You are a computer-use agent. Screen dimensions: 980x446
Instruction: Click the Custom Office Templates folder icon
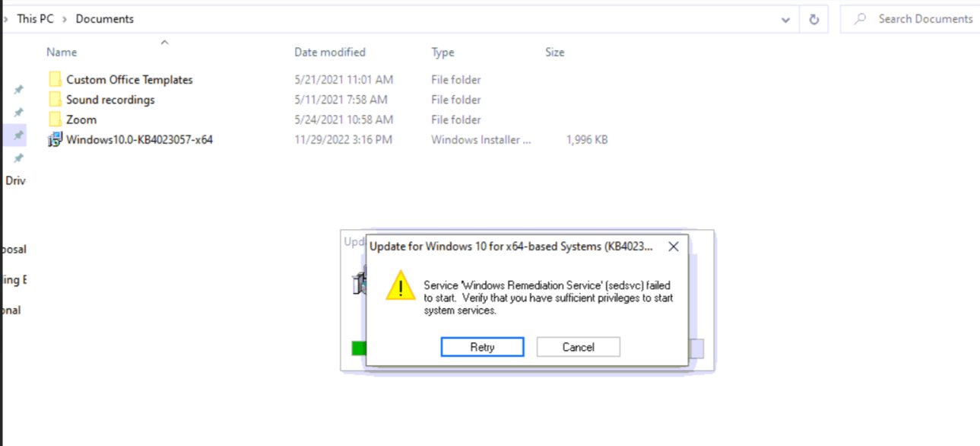[55, 79]
